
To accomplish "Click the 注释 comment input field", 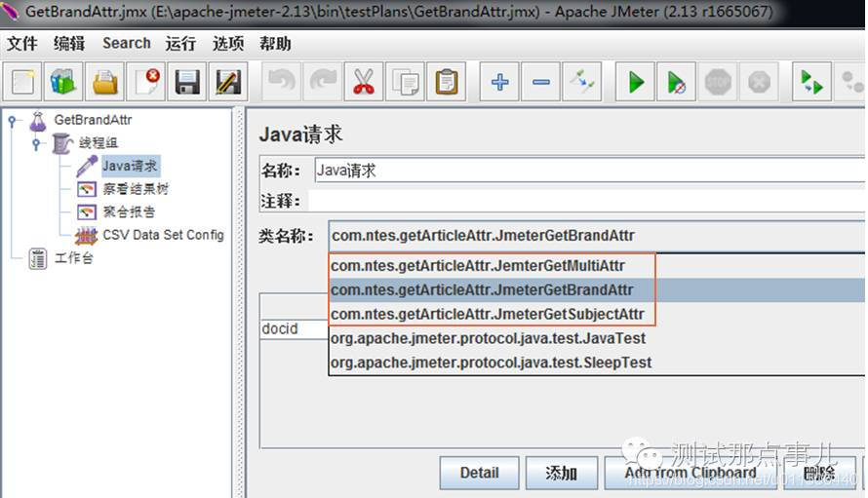I will [587, 201].
